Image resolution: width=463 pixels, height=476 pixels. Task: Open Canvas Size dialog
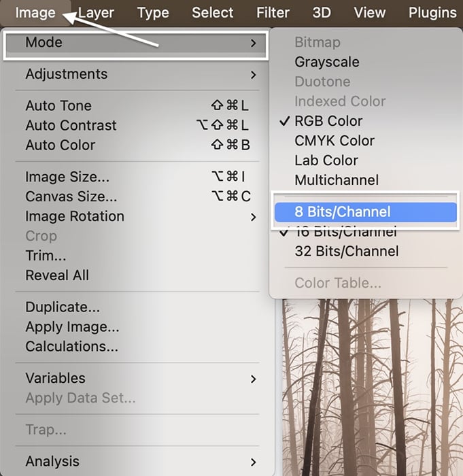(x=137, y=197)
